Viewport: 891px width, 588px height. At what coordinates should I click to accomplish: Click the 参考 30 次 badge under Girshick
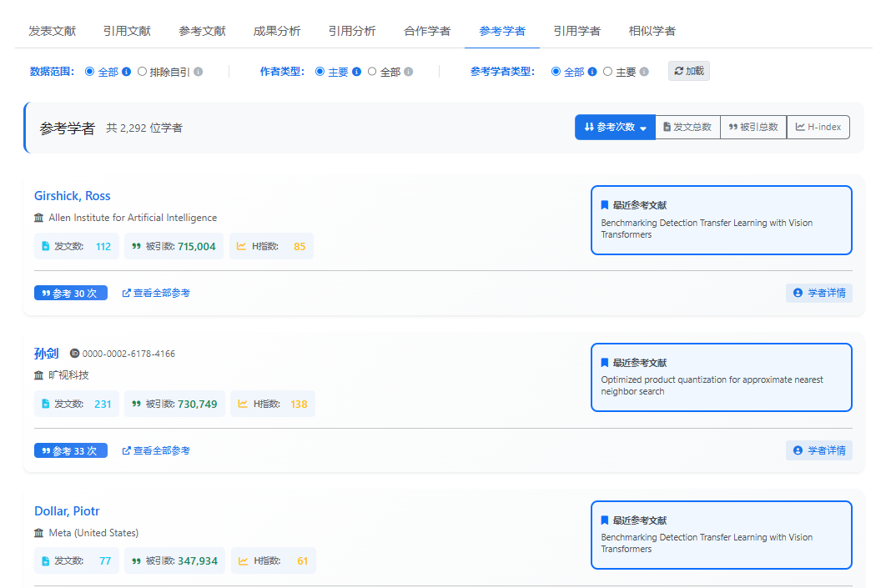click(70, 293)
